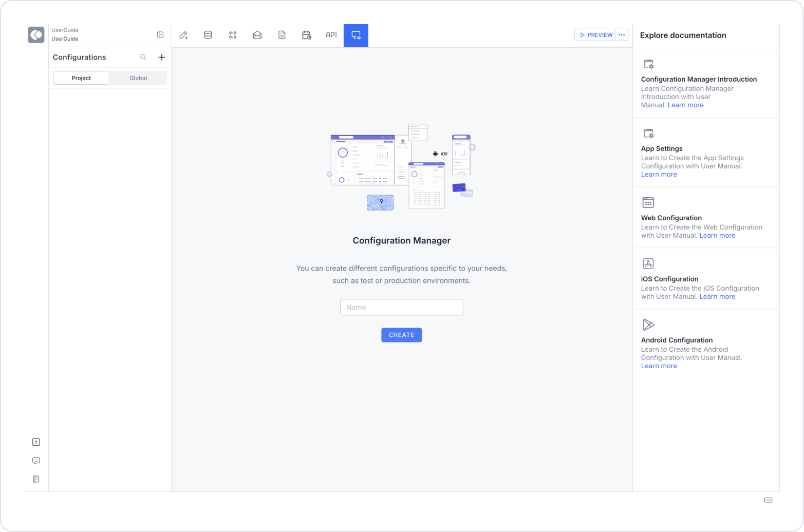Open the feedback chat icon

[36, 461]
